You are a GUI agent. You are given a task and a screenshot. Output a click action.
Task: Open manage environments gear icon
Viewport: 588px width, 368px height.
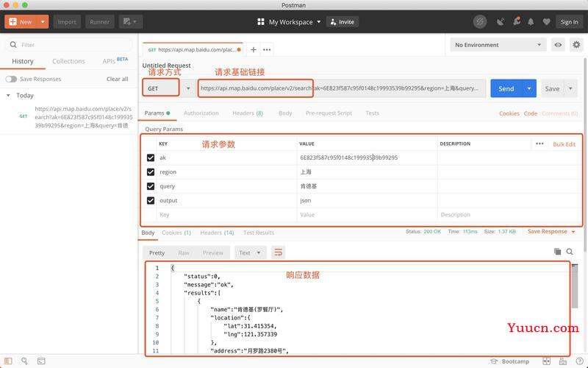tap(576, 45)
